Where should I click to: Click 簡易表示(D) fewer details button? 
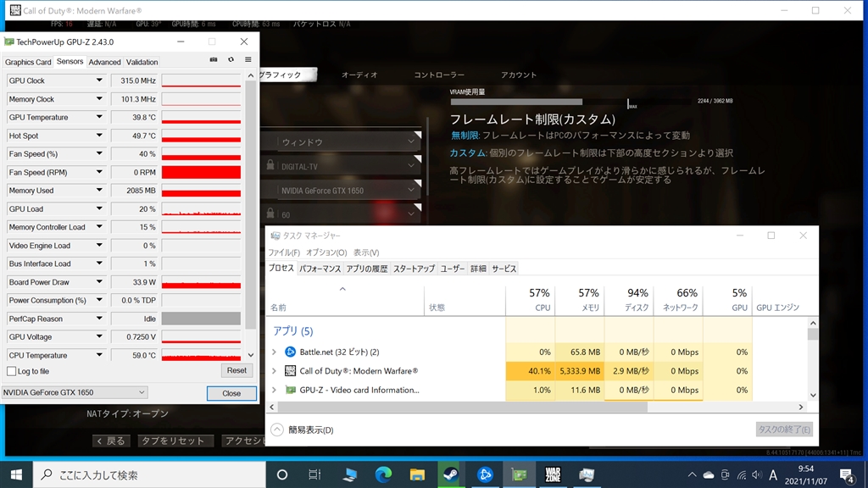(303, 430)
